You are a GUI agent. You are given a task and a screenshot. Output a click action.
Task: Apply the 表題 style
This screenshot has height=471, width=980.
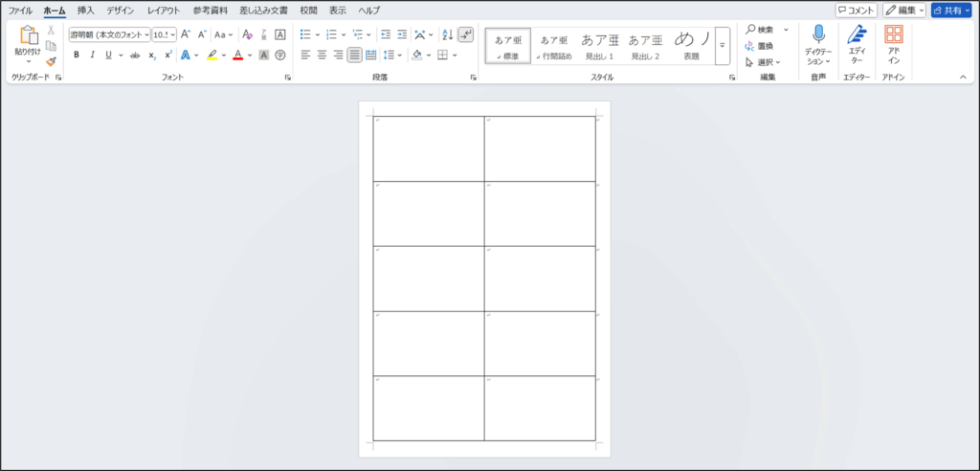pyautogui.click(x=692, y=46)
